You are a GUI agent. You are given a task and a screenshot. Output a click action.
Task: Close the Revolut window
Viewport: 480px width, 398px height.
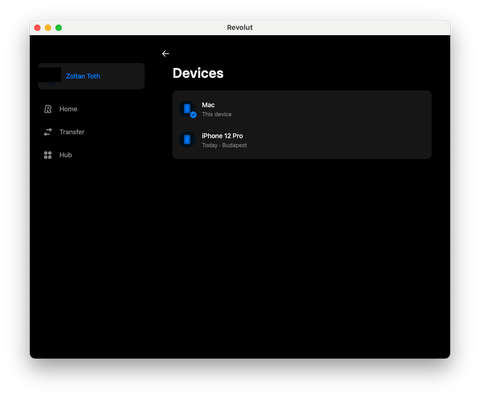click(37, 28)
